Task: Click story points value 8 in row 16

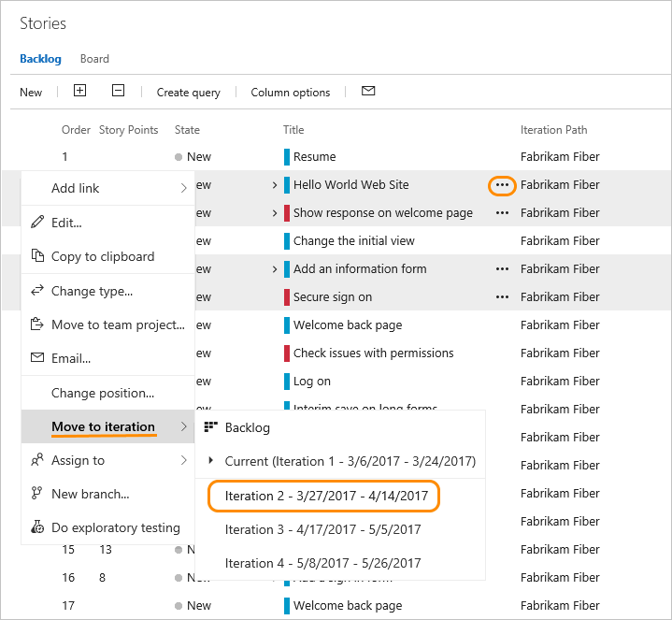Action: point(102,578)
